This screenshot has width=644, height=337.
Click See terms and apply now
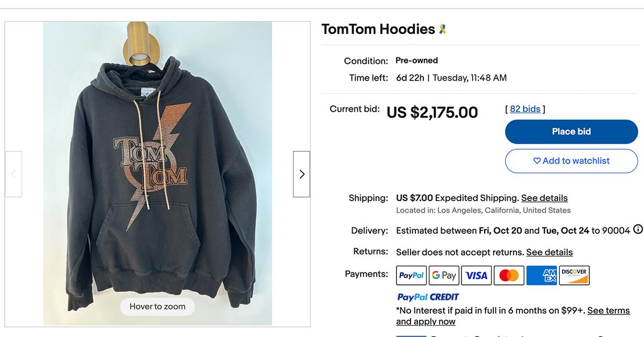click(x=608, y=310)
